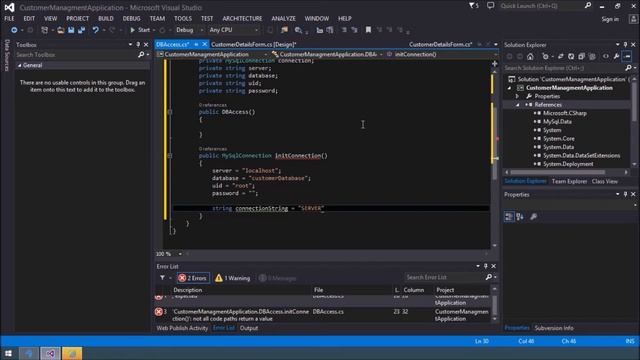Open File Explorer from Windows taskbar
The image size is (640, 360).
[x=72, y=353]
